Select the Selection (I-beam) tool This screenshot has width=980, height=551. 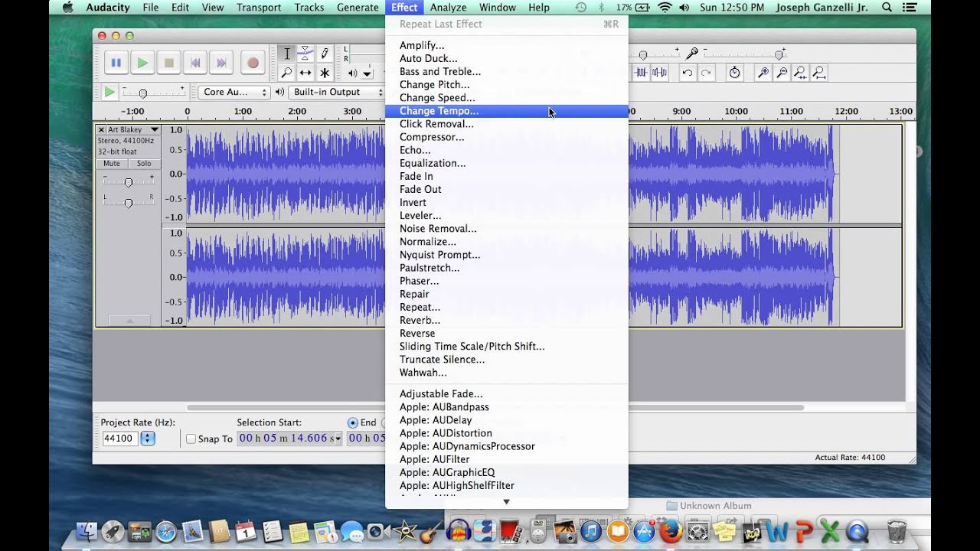(286, 54)
